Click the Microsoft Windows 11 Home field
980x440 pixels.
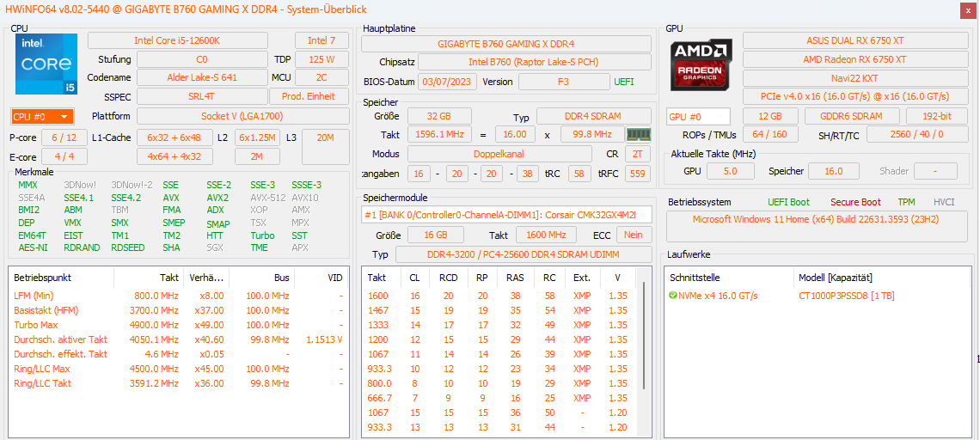817,226
